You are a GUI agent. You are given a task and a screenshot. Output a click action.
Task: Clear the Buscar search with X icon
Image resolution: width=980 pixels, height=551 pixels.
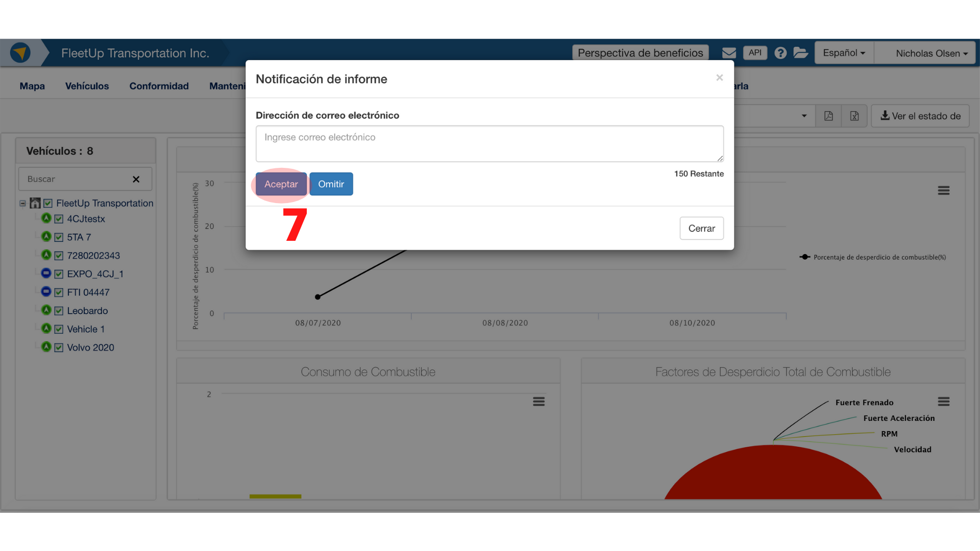[136, 179]
